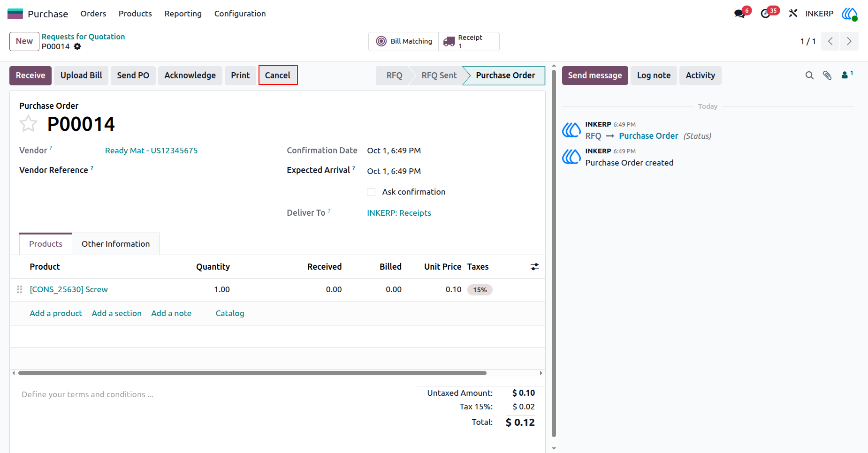
Task: Click the Acknowledge button
Action: 190,75
